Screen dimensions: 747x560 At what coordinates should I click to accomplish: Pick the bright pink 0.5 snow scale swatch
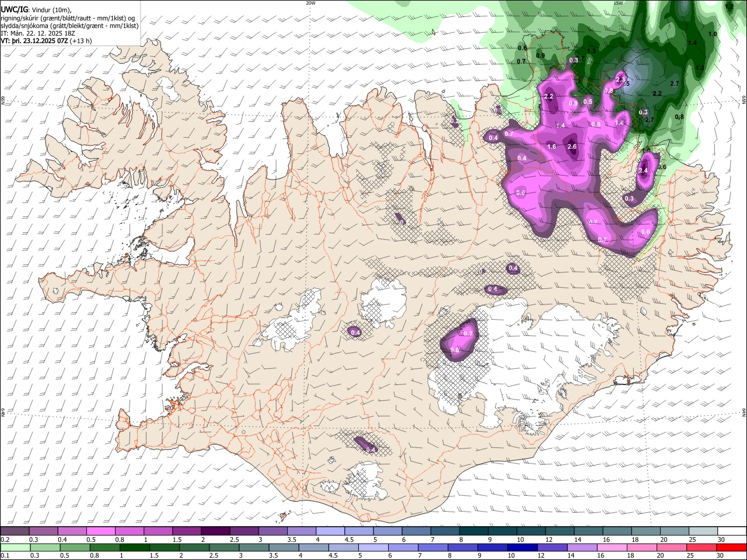(100, 531)
